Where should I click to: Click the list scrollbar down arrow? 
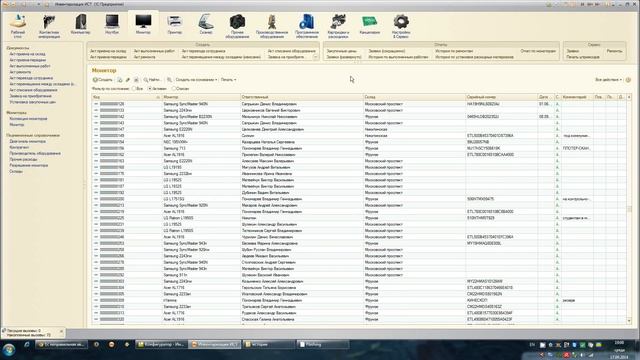(x=629, y=321)
